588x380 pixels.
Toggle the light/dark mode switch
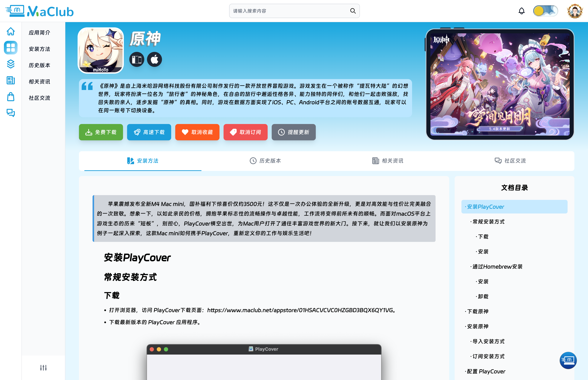(545, 11)
